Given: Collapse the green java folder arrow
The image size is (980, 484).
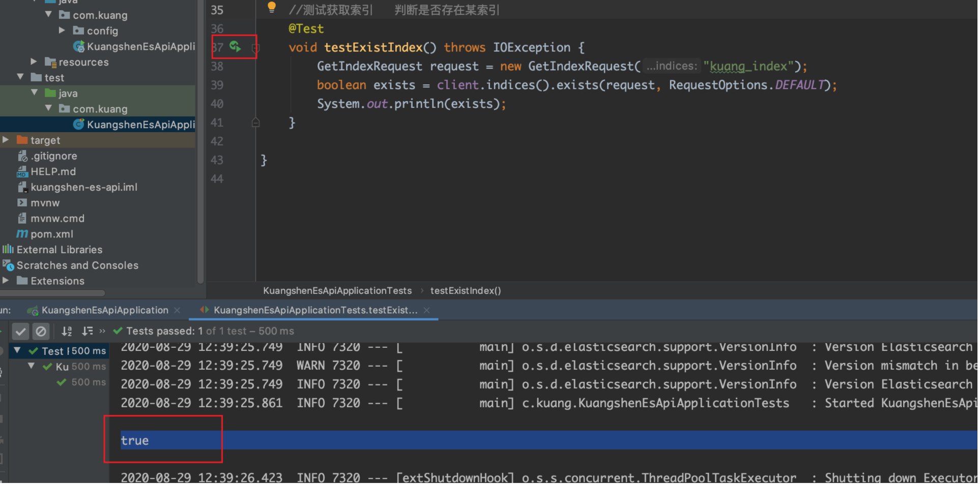Looking at the screenshot, I should point(34,93).
